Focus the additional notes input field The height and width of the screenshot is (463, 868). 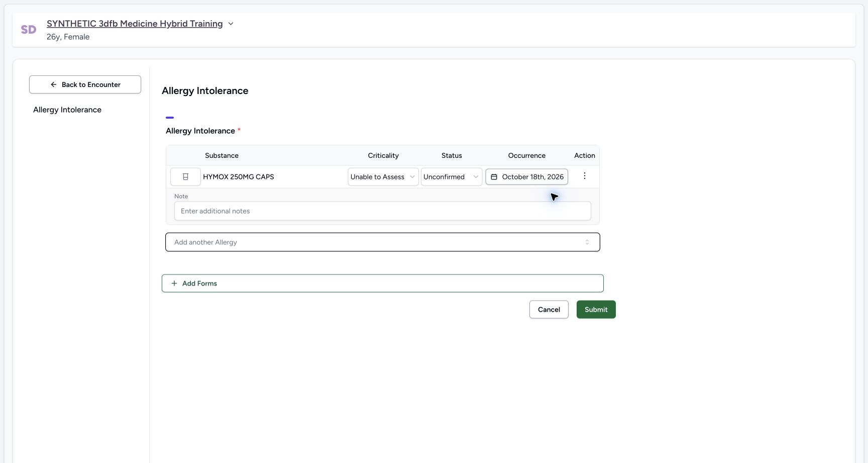pyautogui.click(x=383, y=211)
